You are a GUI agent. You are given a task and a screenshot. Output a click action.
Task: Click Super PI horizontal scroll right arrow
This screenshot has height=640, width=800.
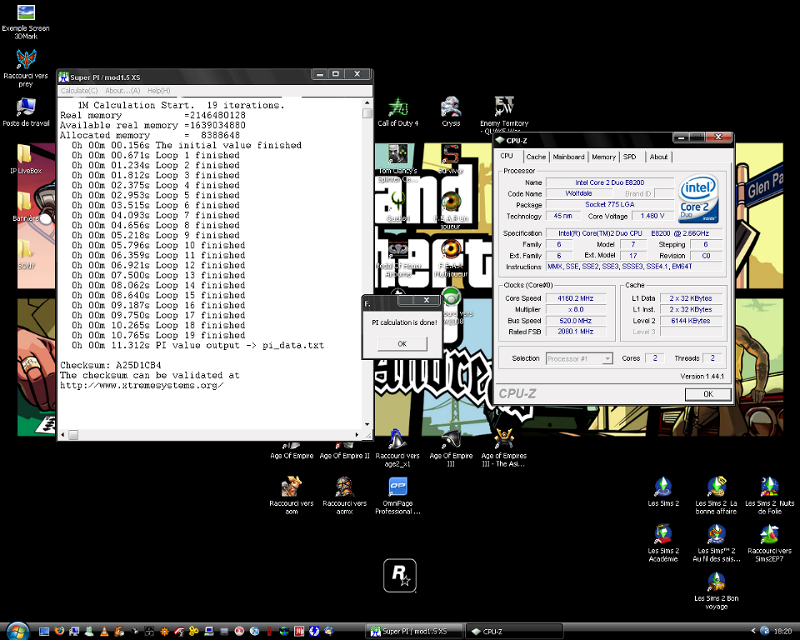click(357, 435)
